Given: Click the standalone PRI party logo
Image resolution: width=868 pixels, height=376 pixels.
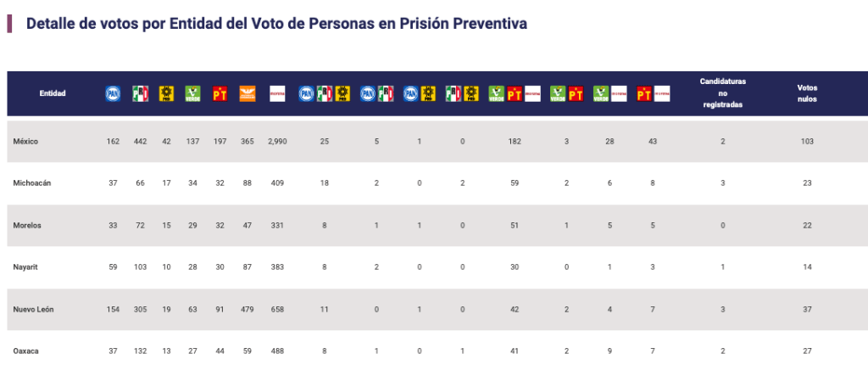Looking at the screenshot, I should tap(140, 93).
